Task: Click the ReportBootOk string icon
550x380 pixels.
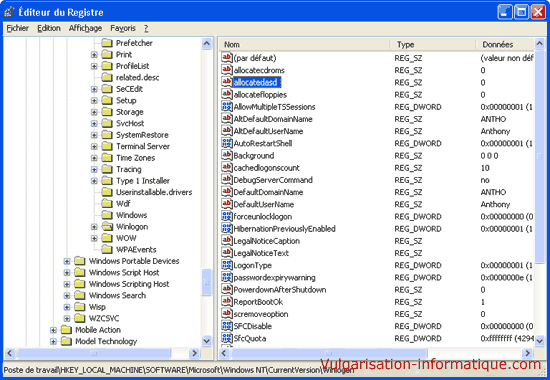Action: pos(227,301)
